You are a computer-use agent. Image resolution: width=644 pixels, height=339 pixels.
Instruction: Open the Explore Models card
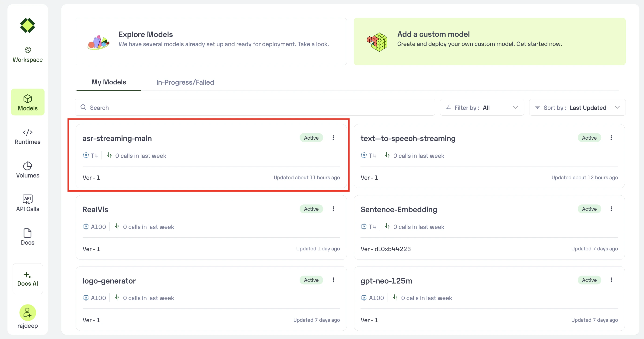211,42
